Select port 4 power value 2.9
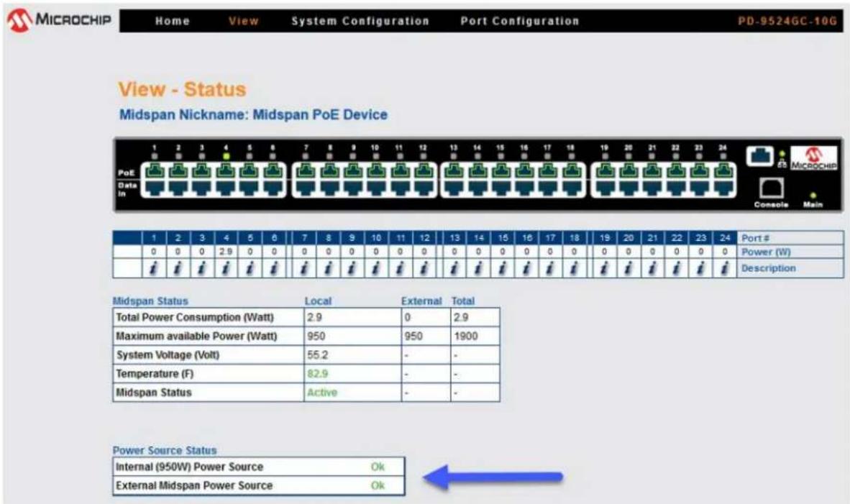Image resolution: width=850 pixels, height=504 pixels. pyautogui.click(x=226, y=252)
